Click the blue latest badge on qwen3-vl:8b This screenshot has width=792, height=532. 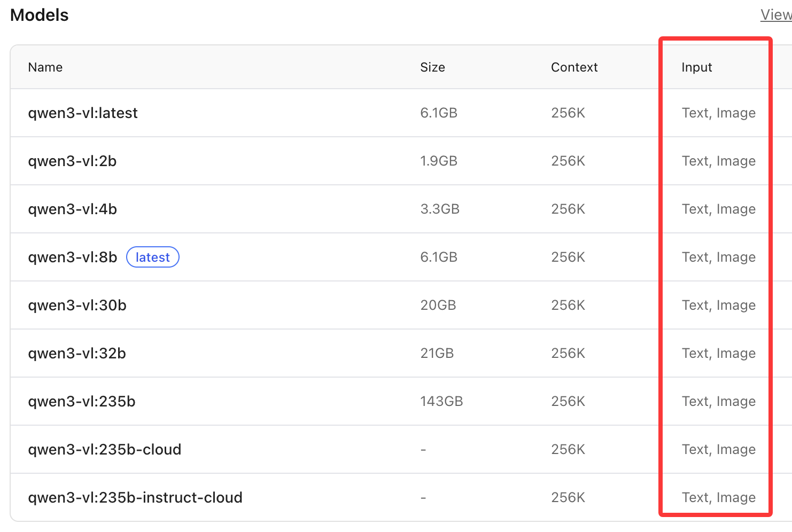(x=153, y=257)
